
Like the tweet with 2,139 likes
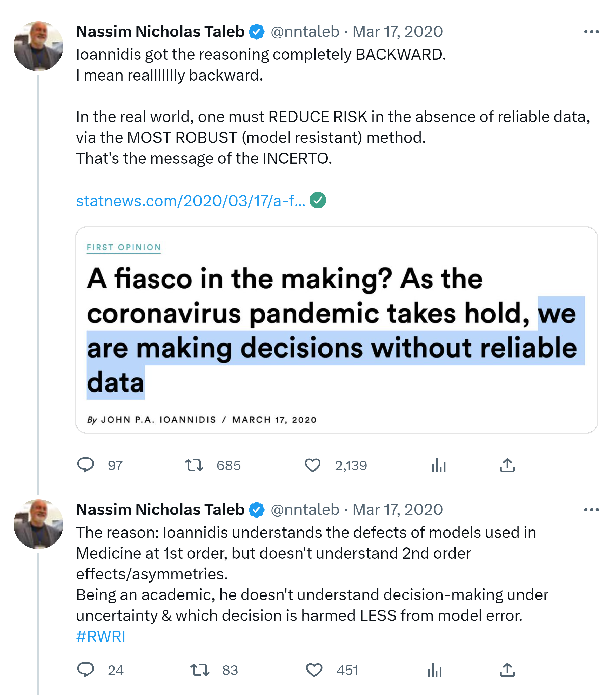pos(312,465)
